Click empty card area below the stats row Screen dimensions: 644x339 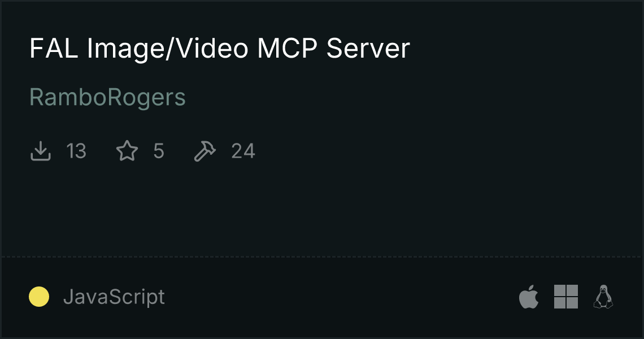pyautogui.click(x=322, y=210)
